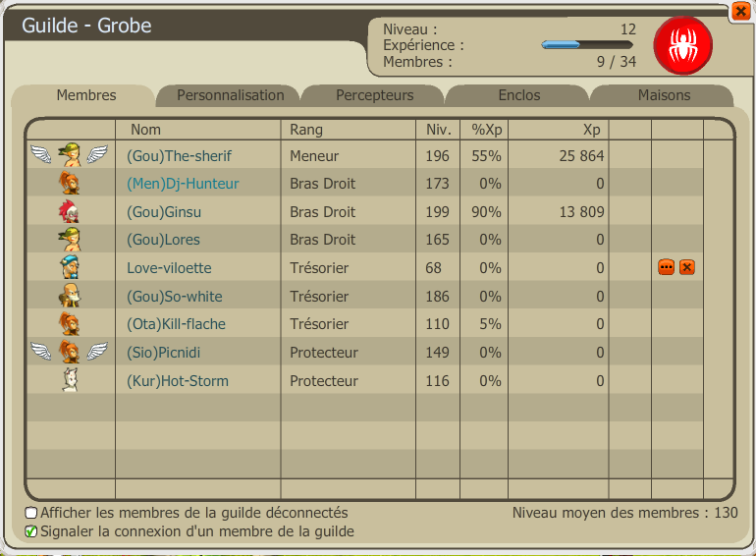Sort members by Nom column header
The height and width of the screenshot is (556, 756).
145,130
